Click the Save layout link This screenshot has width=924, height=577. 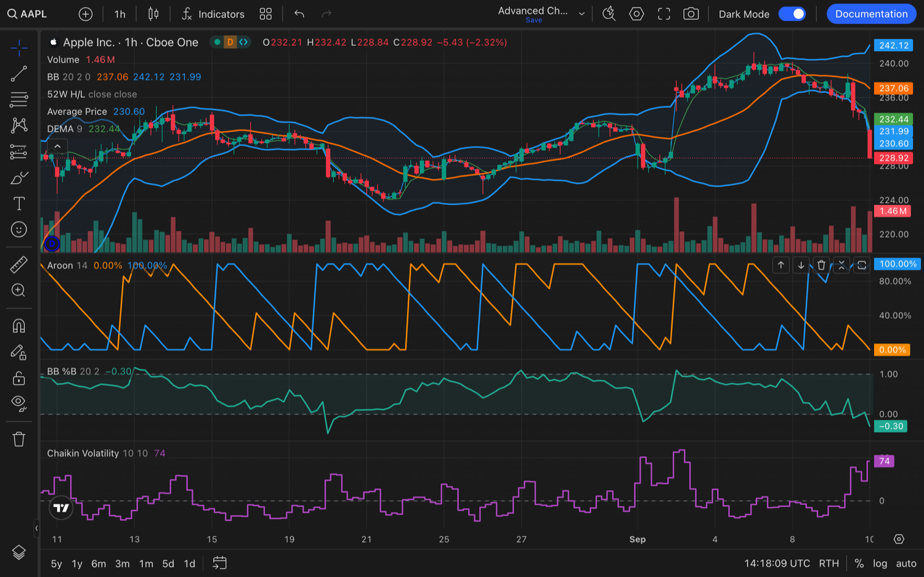click(x=534, y=20)
